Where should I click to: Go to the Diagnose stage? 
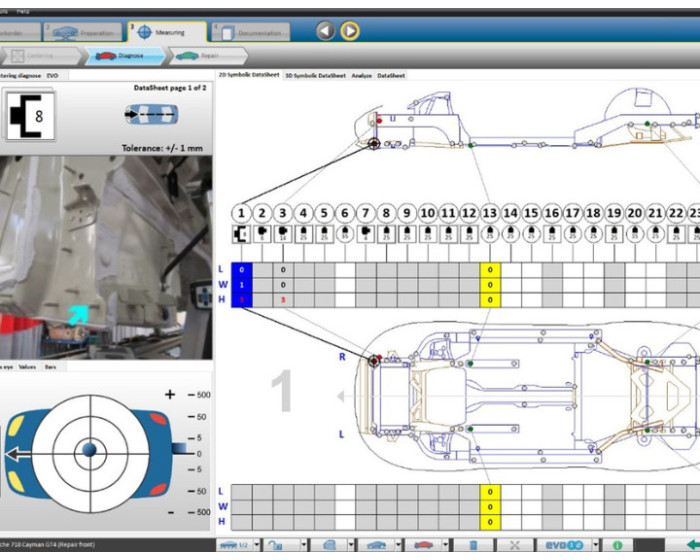click(125, 56)
